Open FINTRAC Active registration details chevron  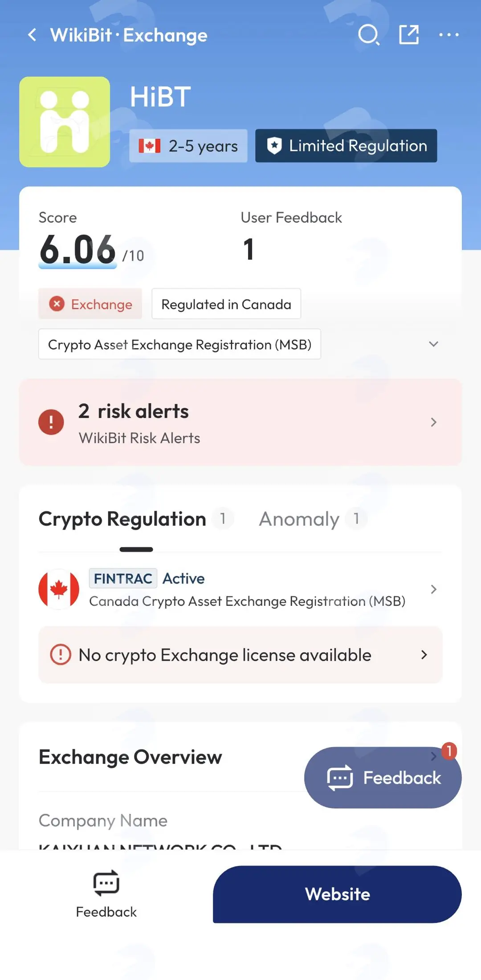click(x=433, y=589)
